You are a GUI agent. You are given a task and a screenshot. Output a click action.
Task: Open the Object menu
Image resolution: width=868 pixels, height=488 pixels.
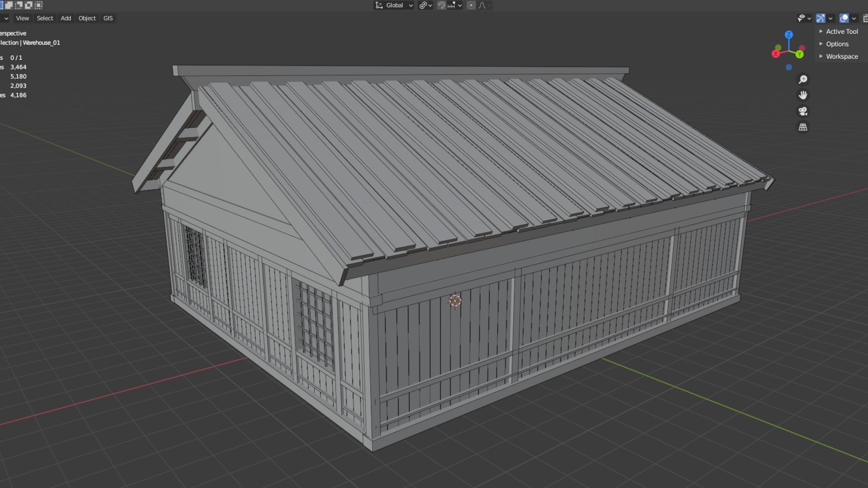pos(87,18)
